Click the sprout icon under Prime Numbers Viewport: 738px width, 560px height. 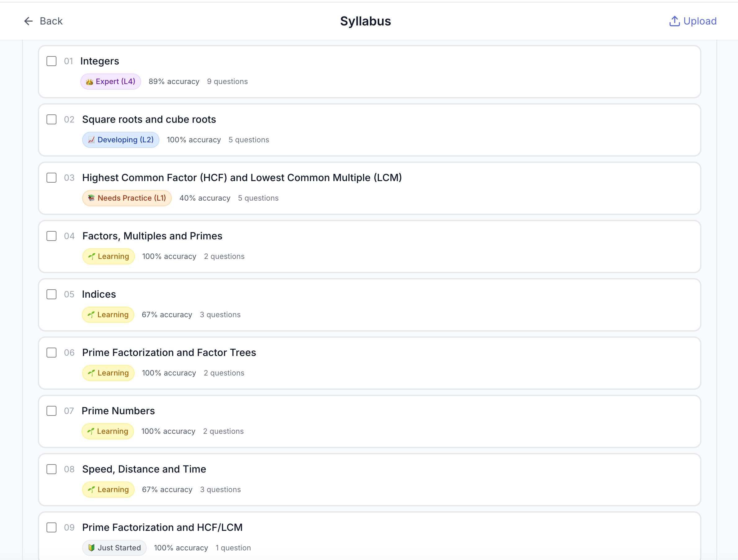click(x=91, y=431)
